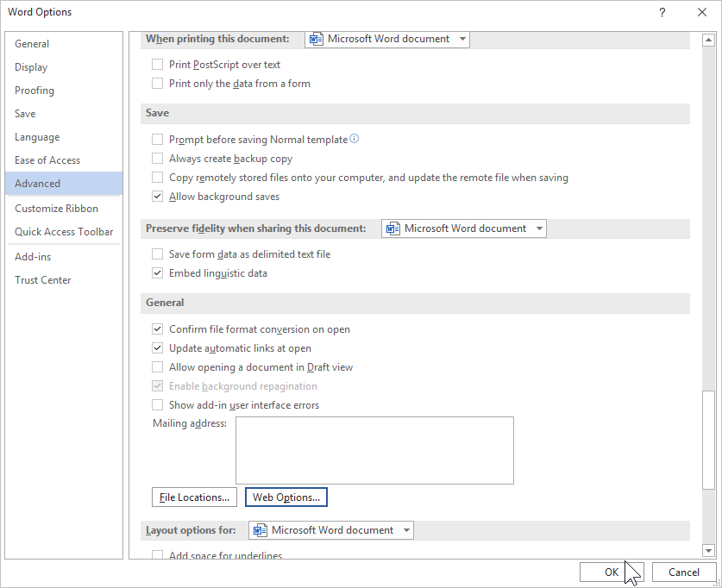
Task: Click the info icon beside Prompt before saving
Action: (355, 139)
